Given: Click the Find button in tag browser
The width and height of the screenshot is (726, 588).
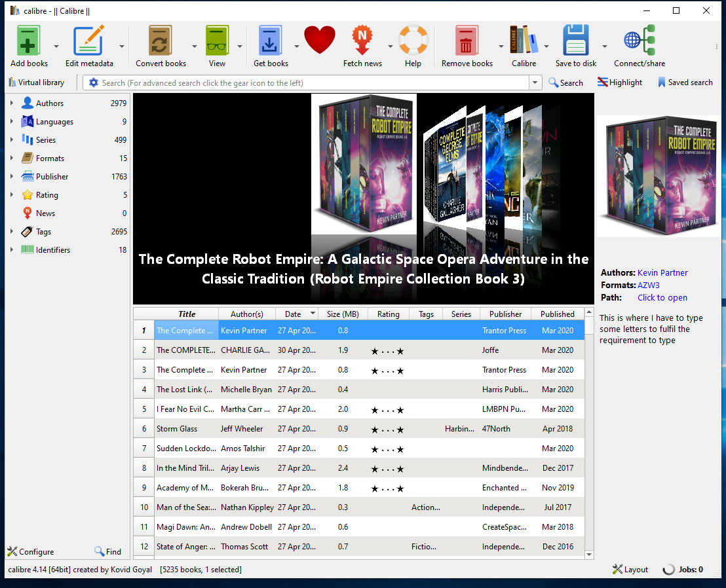Looking at the screenshot, I should 108,551.
